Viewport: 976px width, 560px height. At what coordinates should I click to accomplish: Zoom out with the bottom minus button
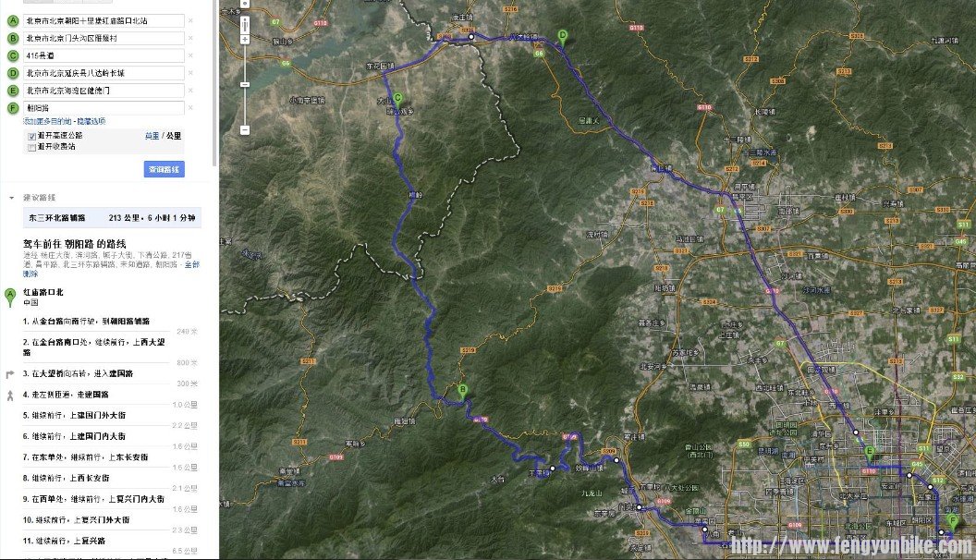pyautogui.click(x=245, y=130)
